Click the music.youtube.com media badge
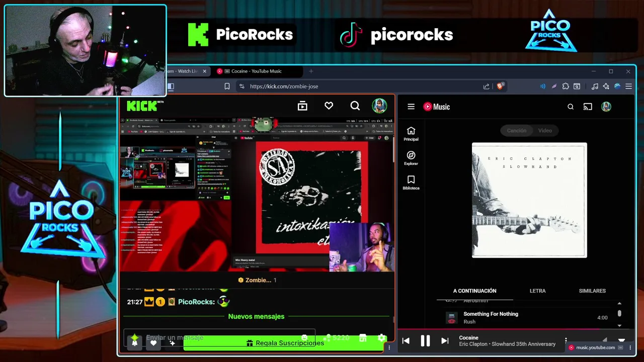This screenshot has height=362, width=644. 595,347
